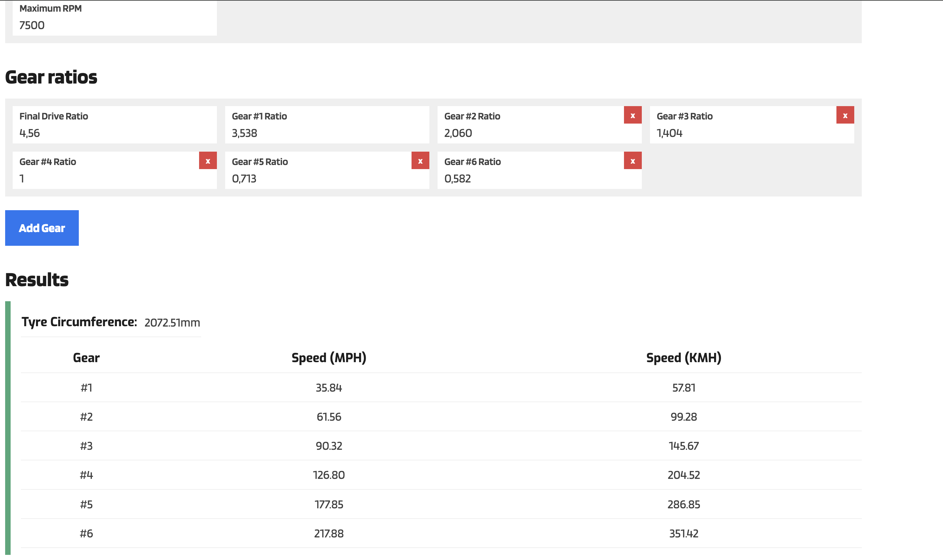Click the Add Gear button
Screen dimensions: 943x560
[x=42, y=228]
